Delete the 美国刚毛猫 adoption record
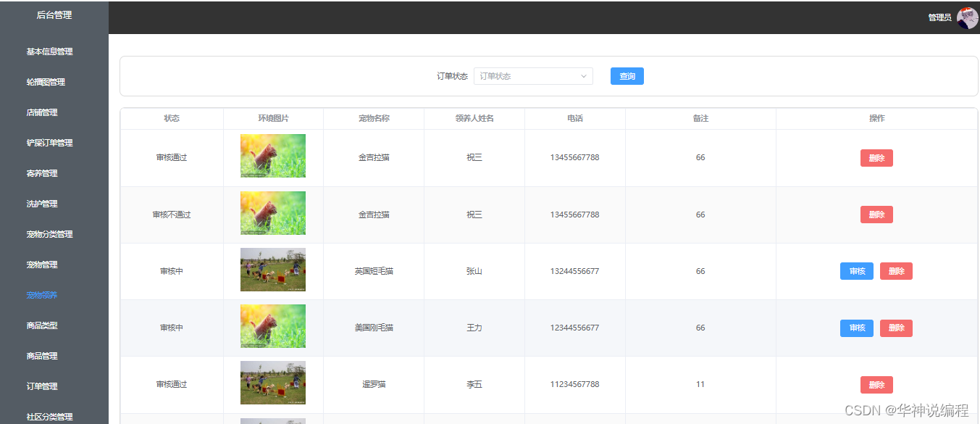The image size is (980, 424). 896,328
